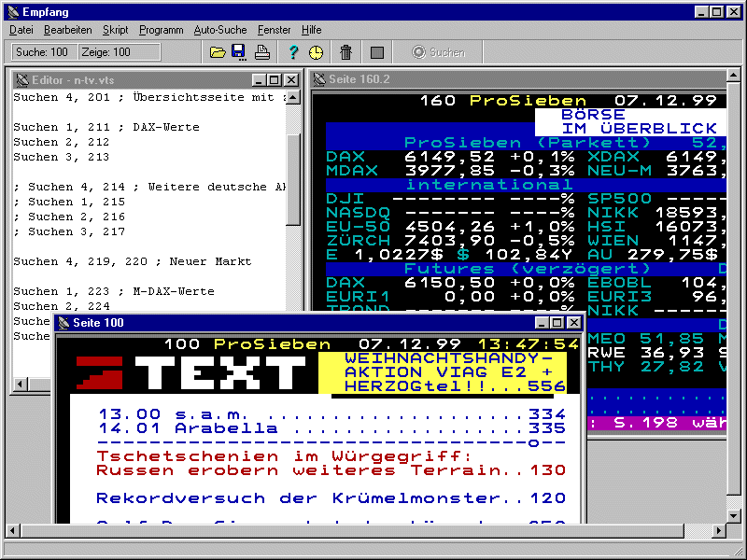This screenshot has width=747, height=560.
Task: Open the Datei menu
Action: click(x=21, y=30)
